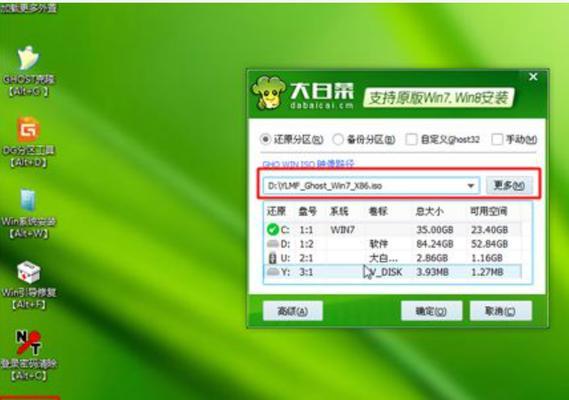Launch the Win boot repair icon
The image size is (569, 400).
29,272
